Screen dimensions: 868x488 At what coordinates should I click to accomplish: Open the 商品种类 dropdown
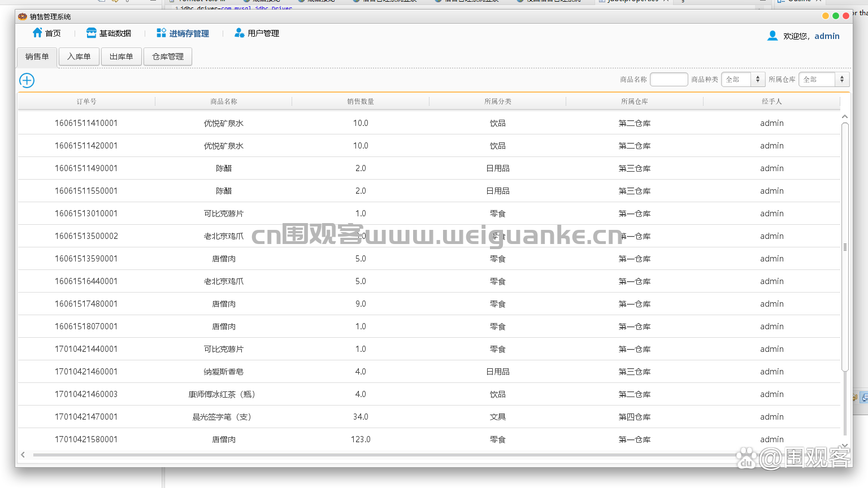[x=743, y=80]
